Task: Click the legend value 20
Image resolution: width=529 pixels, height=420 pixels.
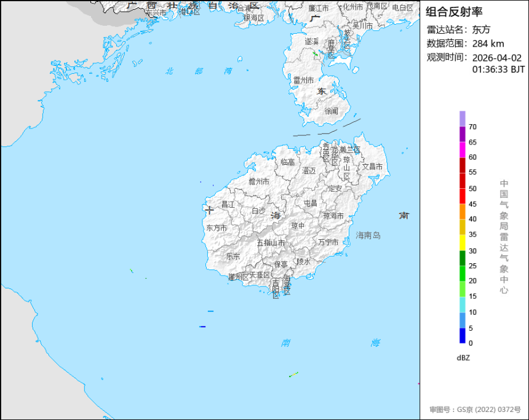Action: 472,281
